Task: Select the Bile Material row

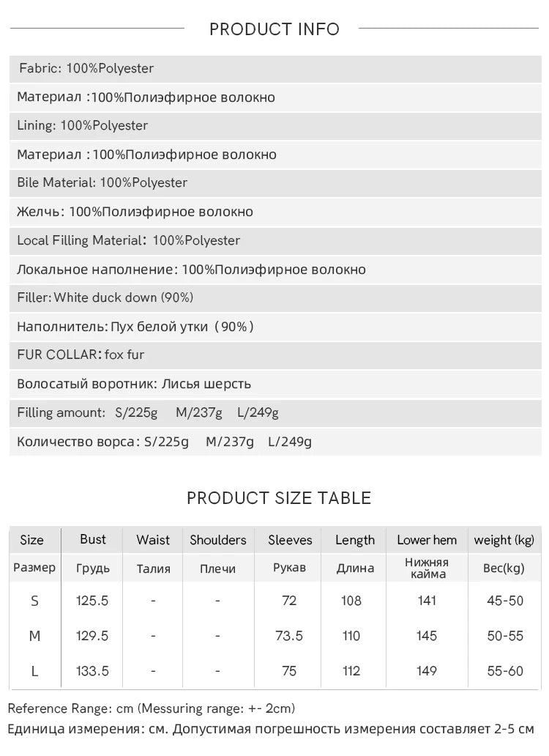Action: point(275,183)
